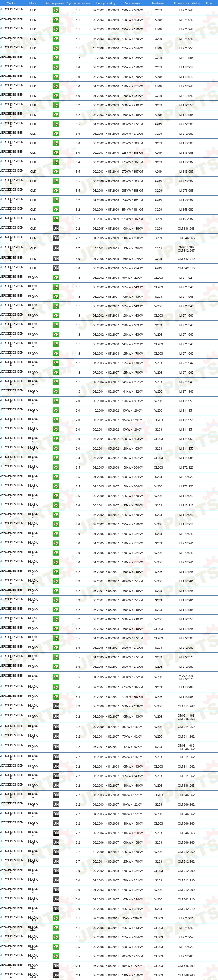This screenshot has height=980, width=218.
Task: Click diesel icon in 12.2000 -> 02.2007 row
Action: (x=56, y=852)
